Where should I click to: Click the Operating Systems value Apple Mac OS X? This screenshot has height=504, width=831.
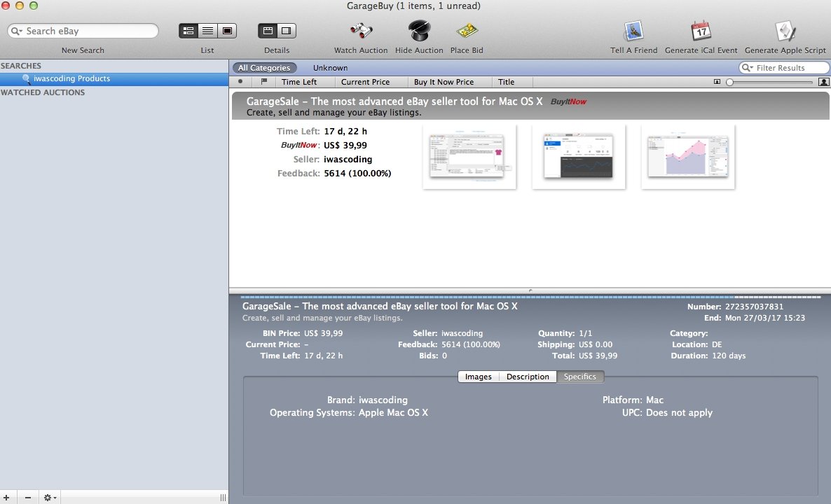[393, 412]
